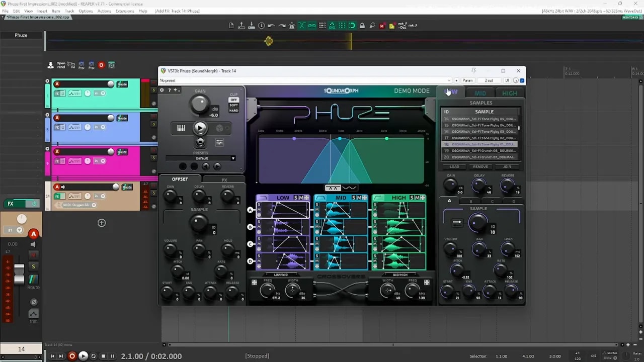Set clip mode to HARD
The width and height of the screenshot is (644, 362).
233,111
